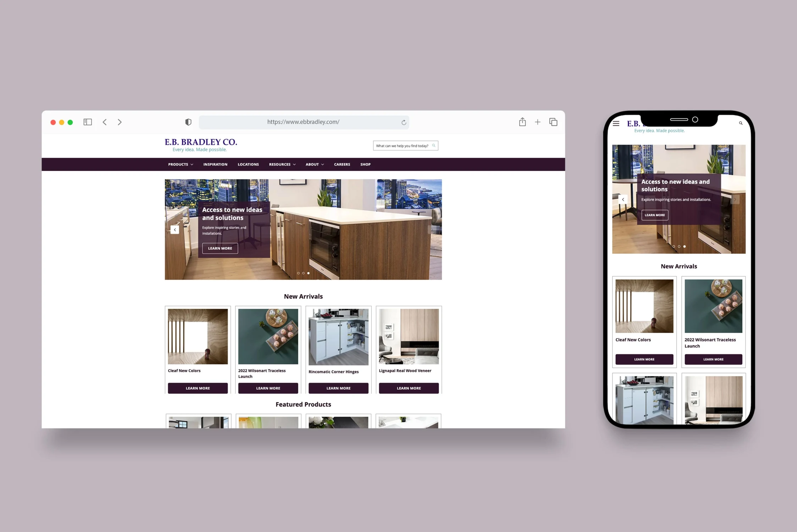Expand the About dropdown menu

point(314,165)
